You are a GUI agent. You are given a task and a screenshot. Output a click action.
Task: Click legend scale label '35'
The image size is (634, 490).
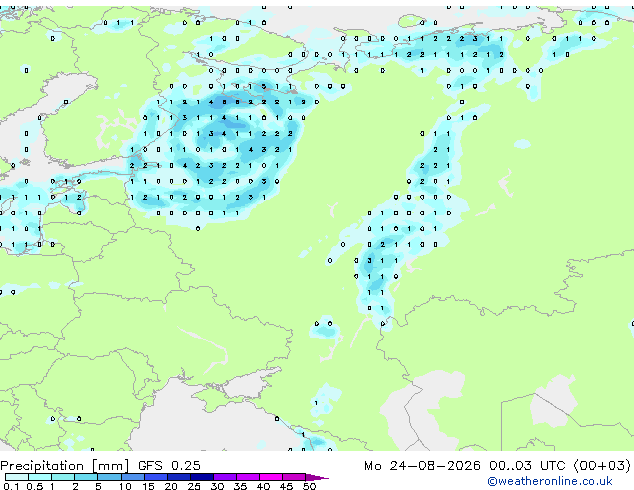[240, 486]
